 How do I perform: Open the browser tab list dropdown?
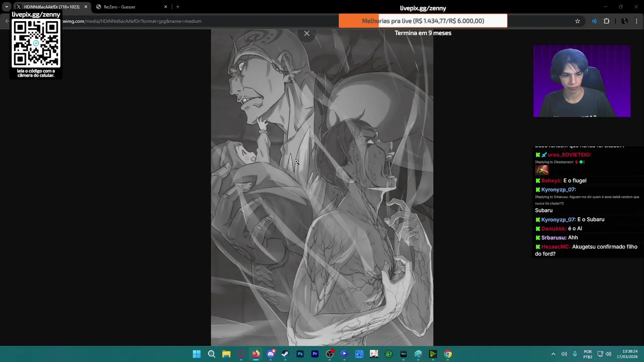tap(6, 7)
